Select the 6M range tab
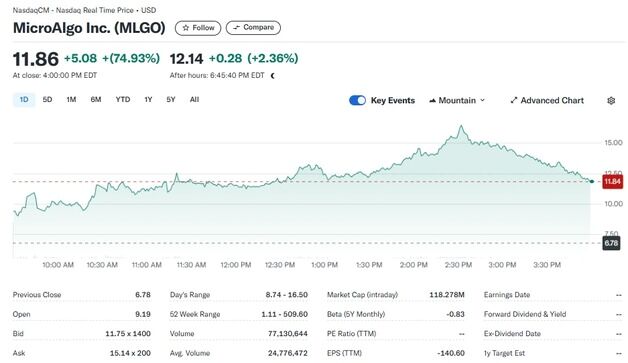 coord(96,100)
